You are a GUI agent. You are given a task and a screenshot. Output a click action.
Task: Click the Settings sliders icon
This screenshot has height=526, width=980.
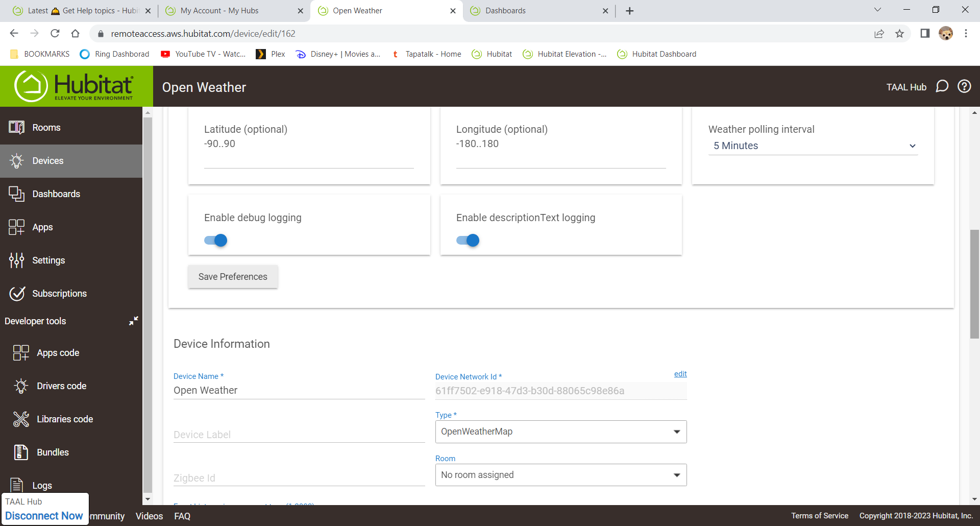point(16,260)
